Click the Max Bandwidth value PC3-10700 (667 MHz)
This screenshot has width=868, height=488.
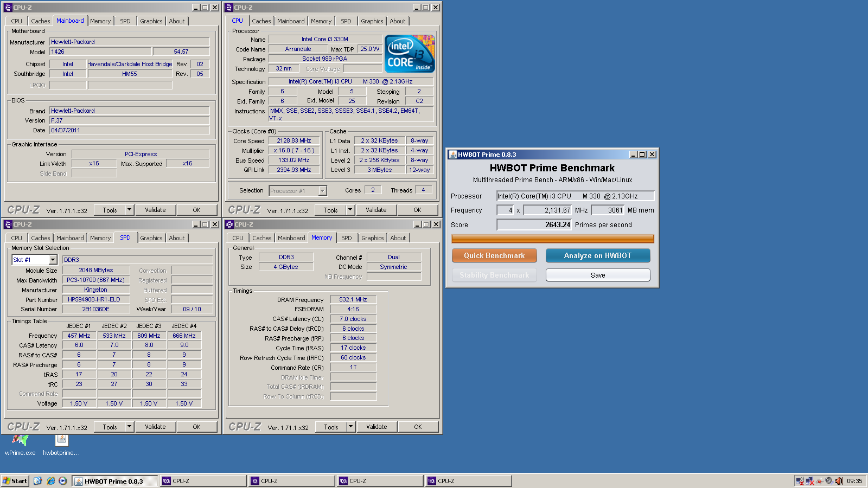[95, 280]
